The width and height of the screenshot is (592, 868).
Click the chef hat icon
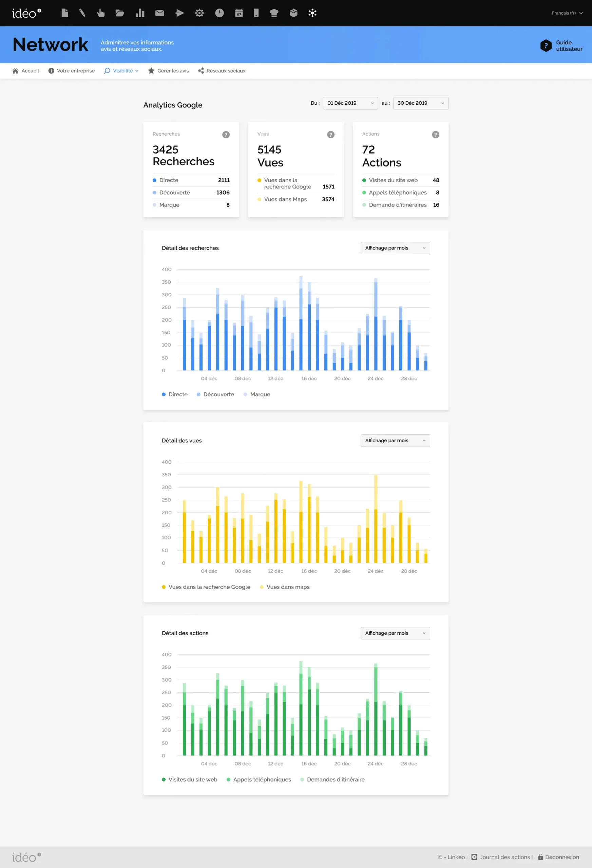(274, 13)
